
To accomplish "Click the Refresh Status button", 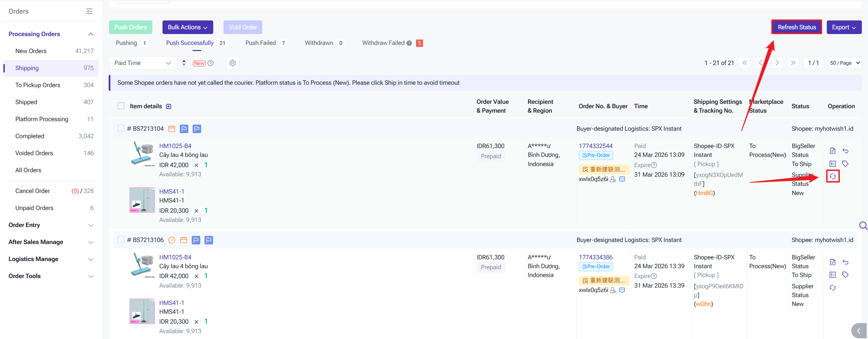I will [796, 27].
